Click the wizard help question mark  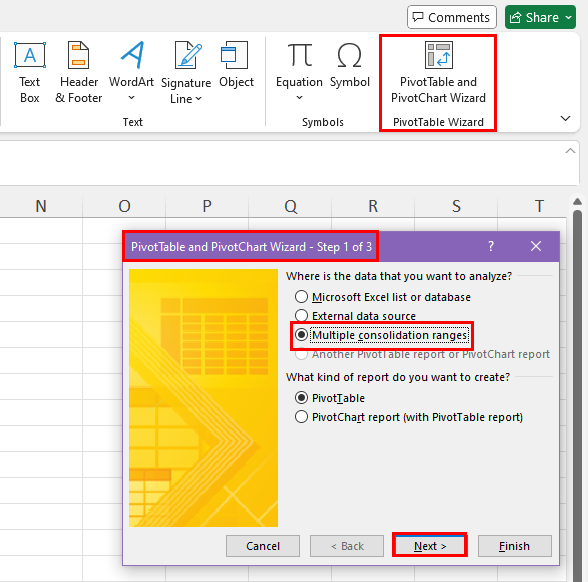pos(491,246)
